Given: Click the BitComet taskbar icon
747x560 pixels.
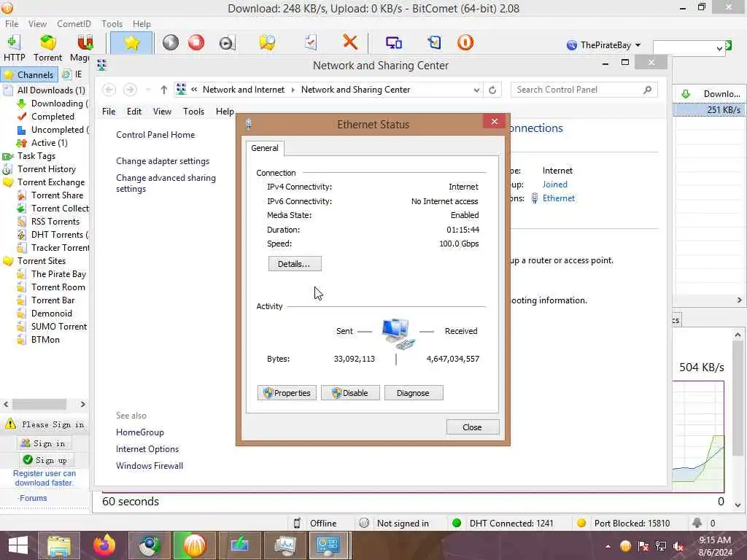Looking at the screenshot, I should coord(194,545).
